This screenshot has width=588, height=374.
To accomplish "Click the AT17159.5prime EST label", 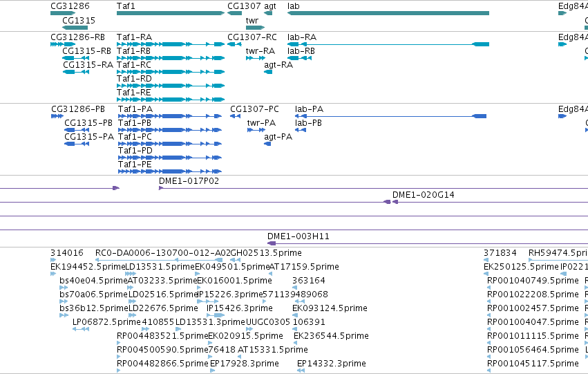I will coord(304,267).
